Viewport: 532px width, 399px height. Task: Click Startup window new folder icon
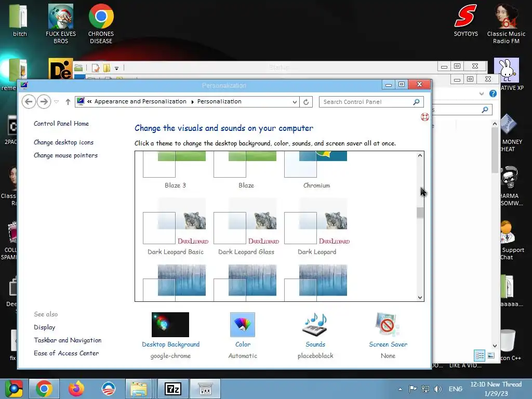[107, 68]
